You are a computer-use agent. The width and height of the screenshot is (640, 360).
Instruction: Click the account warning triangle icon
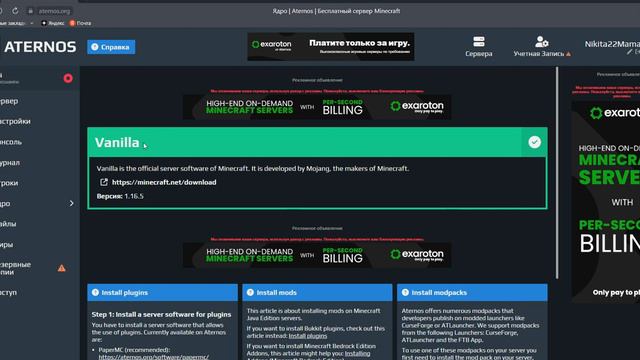[569, 54]
